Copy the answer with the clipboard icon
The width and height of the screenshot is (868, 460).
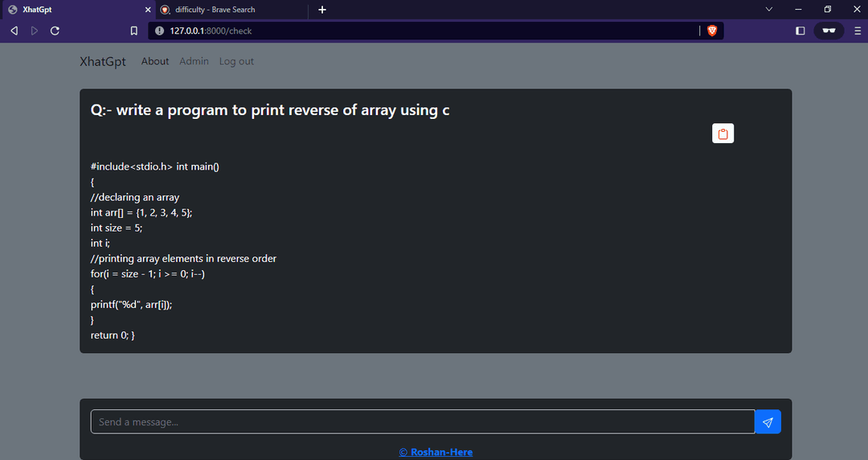(723, 133)
